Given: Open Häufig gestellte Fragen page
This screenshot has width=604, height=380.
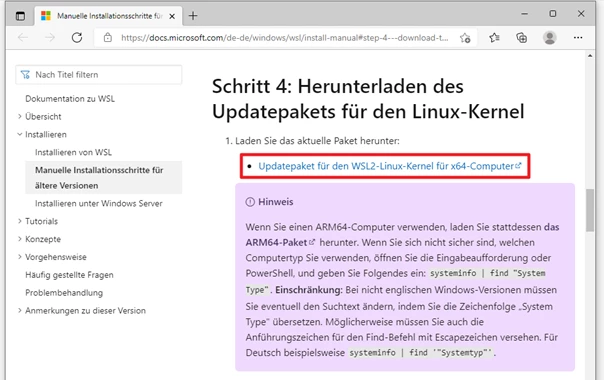Looking at the screenshot, I should [x=69, y=275].
